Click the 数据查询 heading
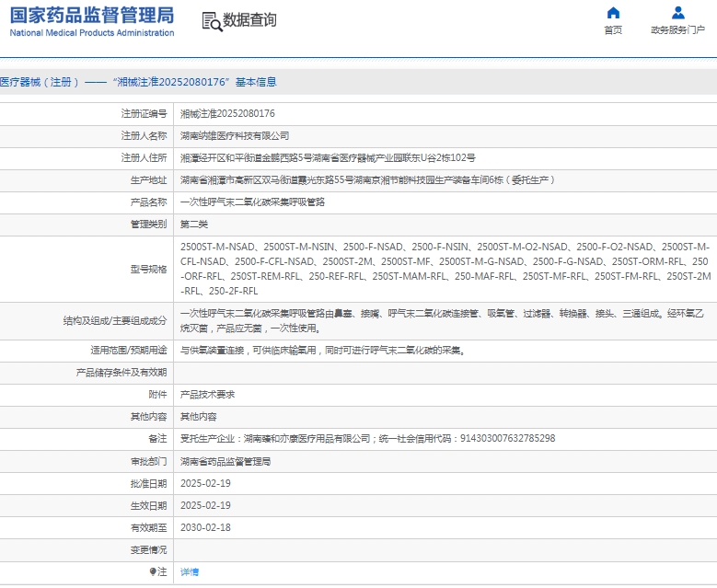 pos(249,19)
